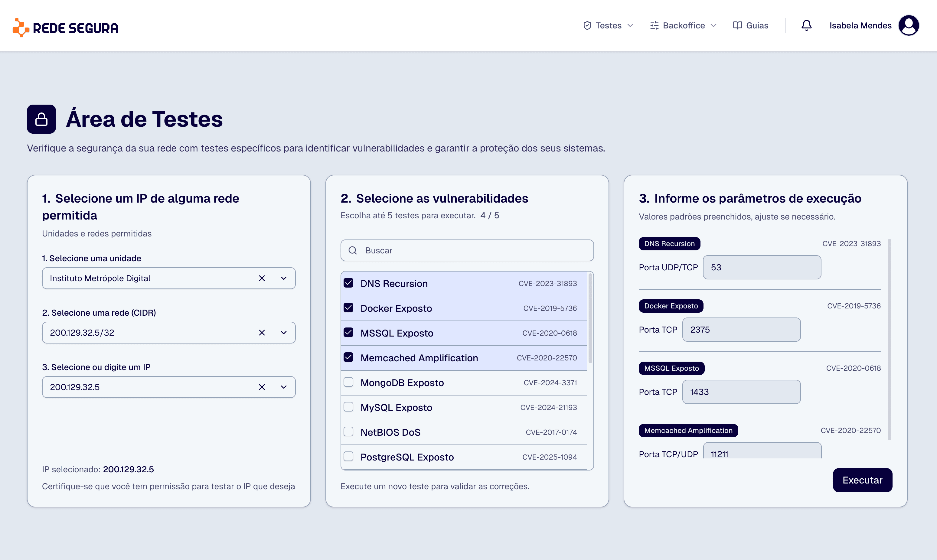
Task: Open Isabela Mendes profile avatar
Action: 909,26
